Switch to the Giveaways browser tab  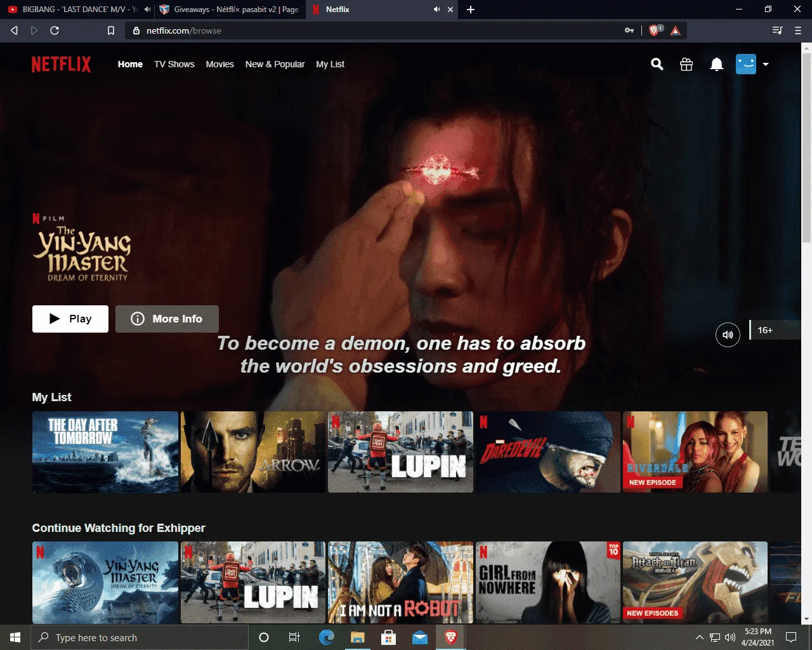[x=230, y=10]
